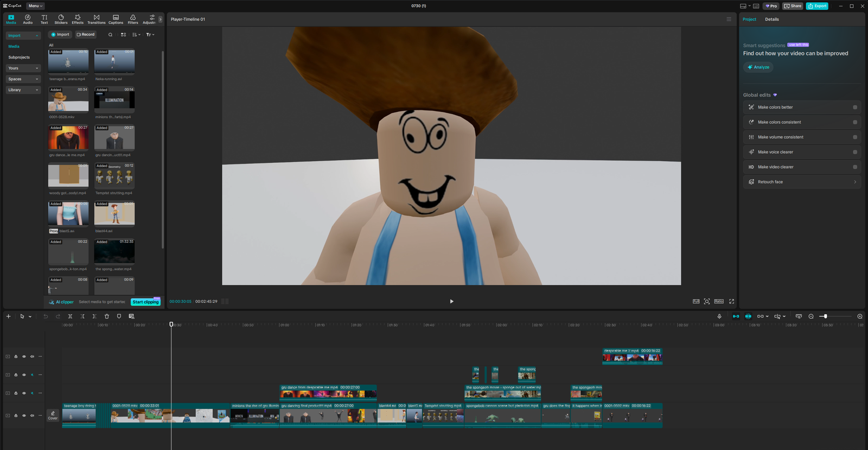Image resolution: width=868 pixels, height=450 pixels.
Task: Zoom out the timeline
Action: (x=811, y=316)
